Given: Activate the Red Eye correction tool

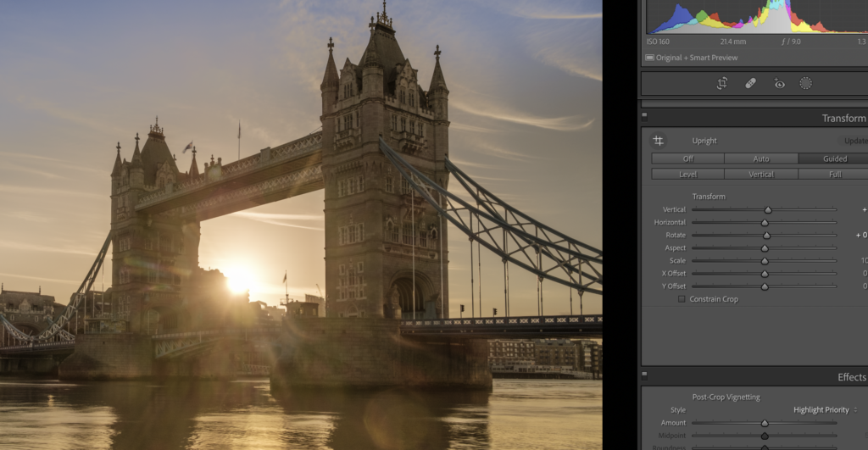Looking at the screenshot, I should 779,83.
